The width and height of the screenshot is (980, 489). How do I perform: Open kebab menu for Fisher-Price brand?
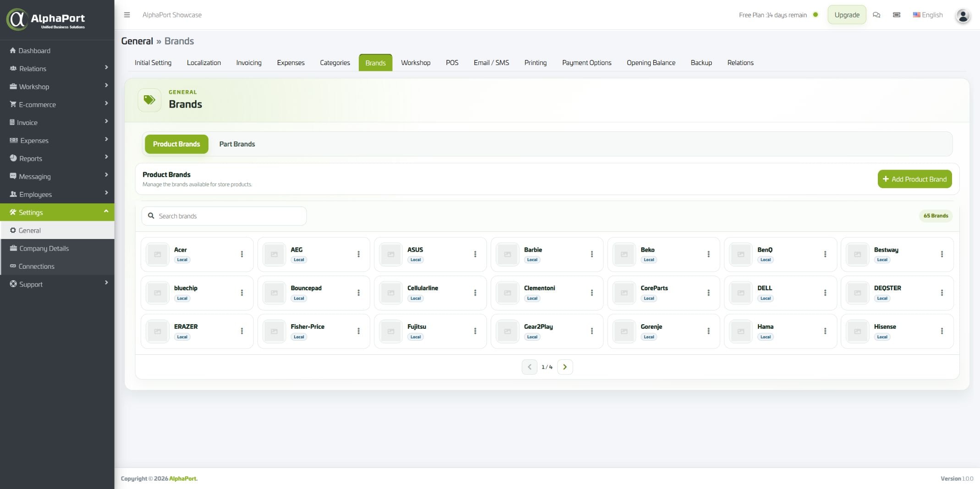[359, 331]
